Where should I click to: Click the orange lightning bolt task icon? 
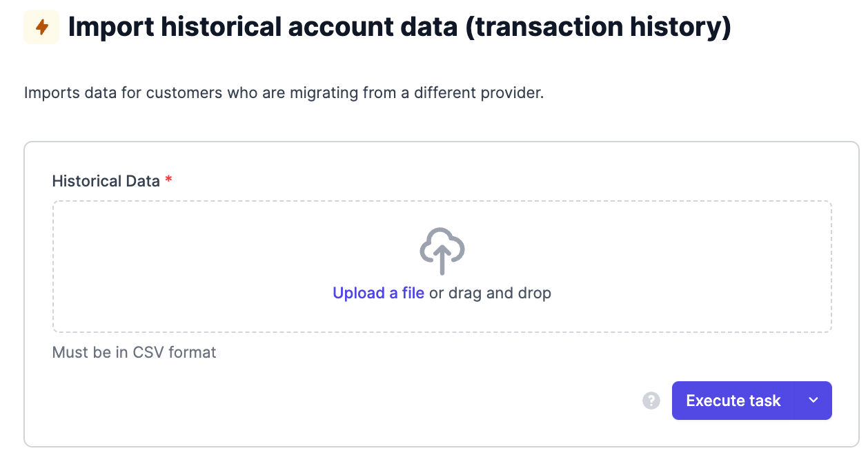[41, 27]
